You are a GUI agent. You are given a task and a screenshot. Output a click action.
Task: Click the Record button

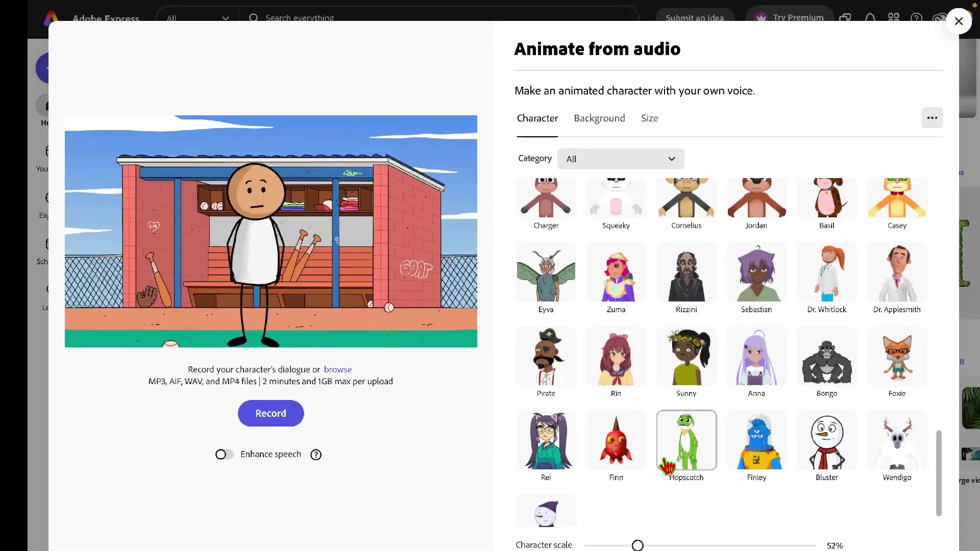271,413
